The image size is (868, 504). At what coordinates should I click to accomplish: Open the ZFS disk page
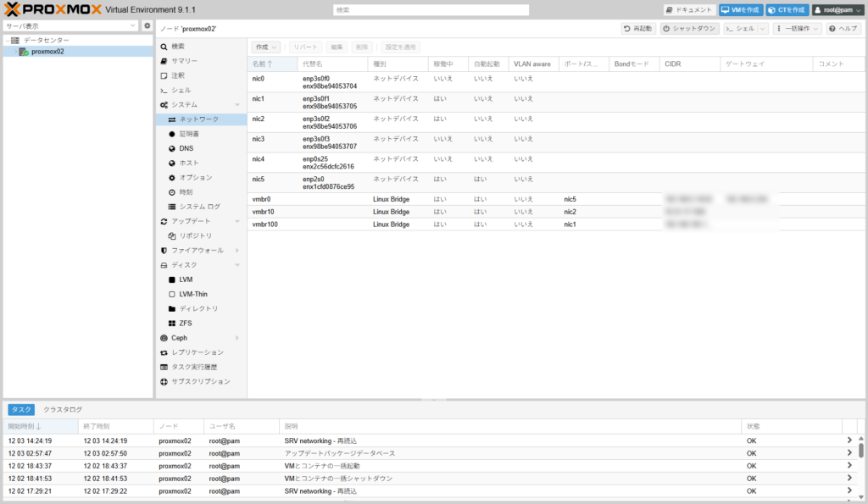(185, 324)
